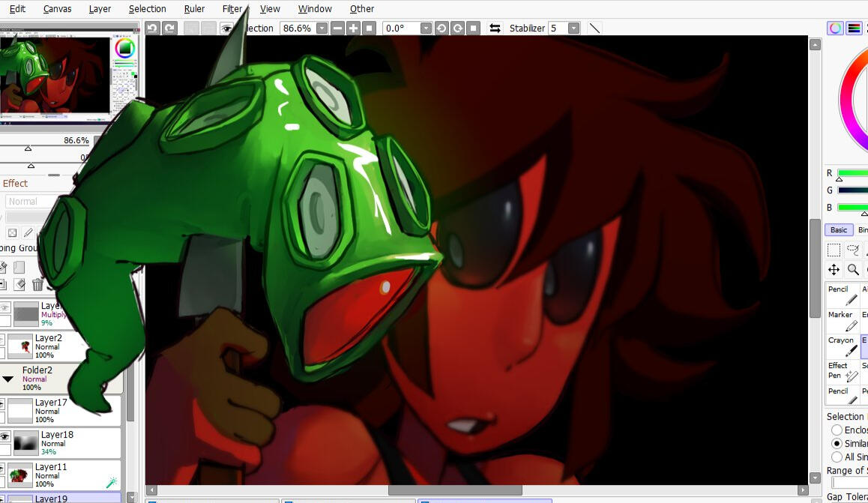Toggle the selection-edge eye icon in toolbar

click(226, 28)
